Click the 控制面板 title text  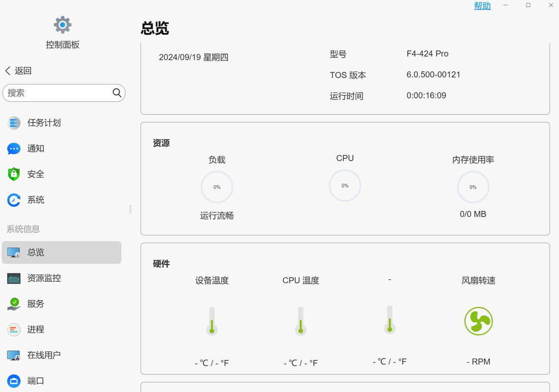coord(62,45)
